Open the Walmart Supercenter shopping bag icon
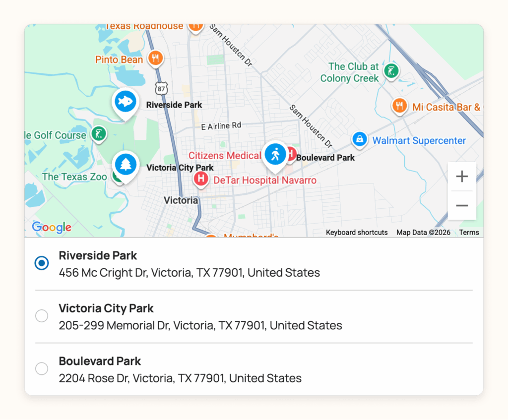The image size is (508, 420). coord(359,139)
